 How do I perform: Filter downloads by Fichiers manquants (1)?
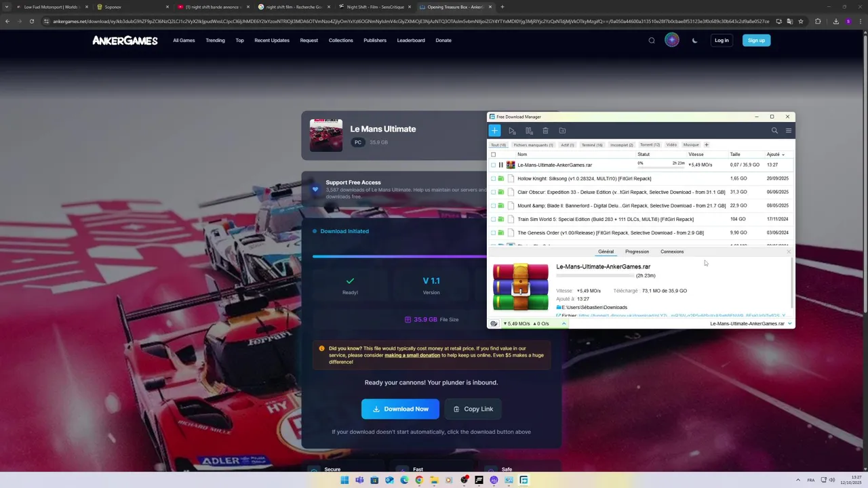533,144
